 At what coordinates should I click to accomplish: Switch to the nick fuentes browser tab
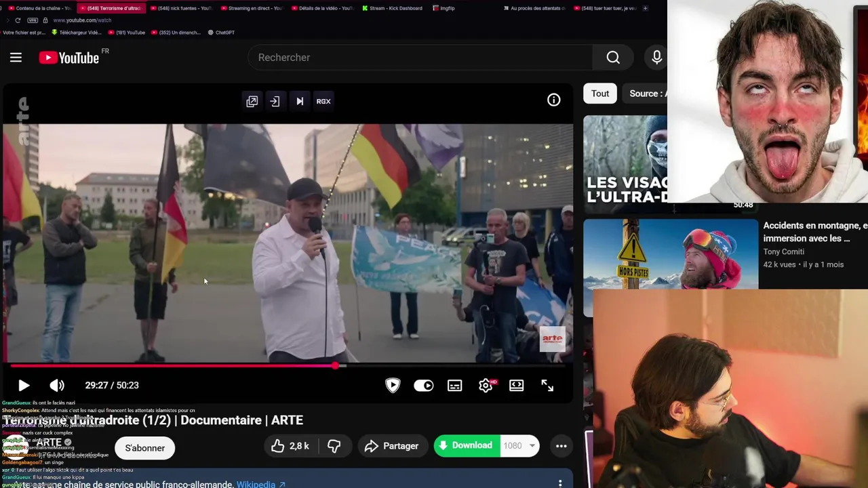[180, 8]
